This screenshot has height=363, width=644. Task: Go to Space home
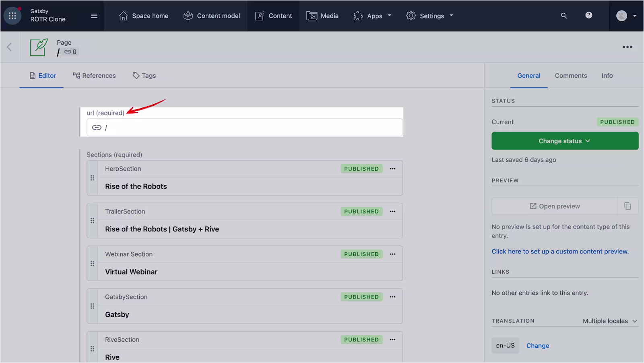tap(144, 16)
